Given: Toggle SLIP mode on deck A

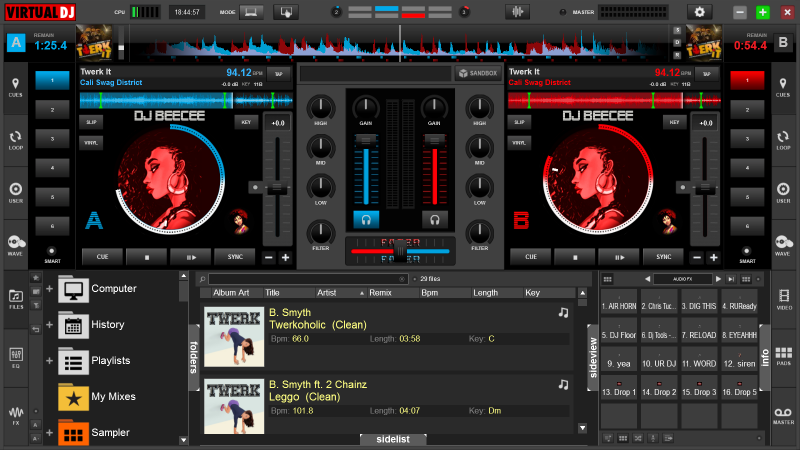Looking at the screenshot, I should pos(91,122).
